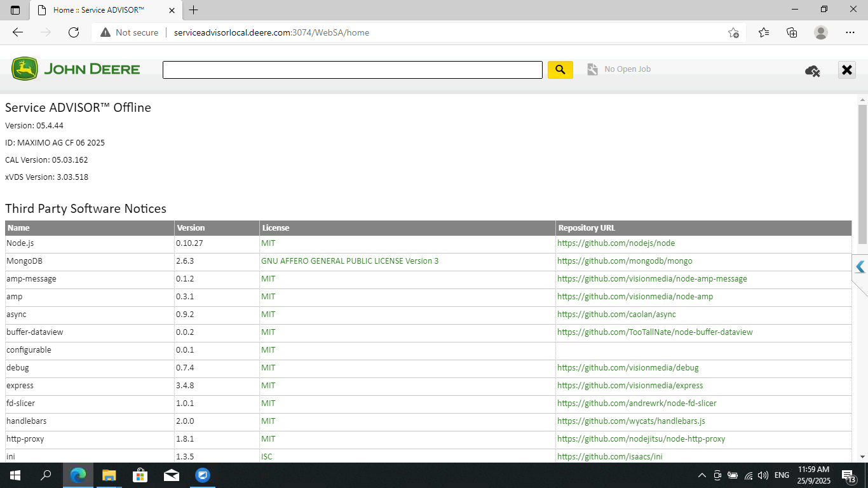Image resolution: width=868 pixels, height=488 pixels.
Task: Click the yellow search magnifier button
Action: point(560,70)
